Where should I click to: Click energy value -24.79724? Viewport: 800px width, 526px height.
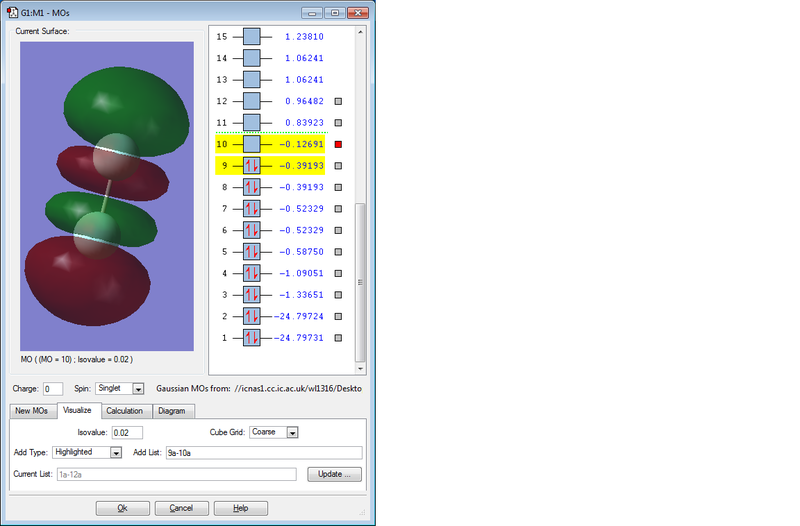point(299,316)
